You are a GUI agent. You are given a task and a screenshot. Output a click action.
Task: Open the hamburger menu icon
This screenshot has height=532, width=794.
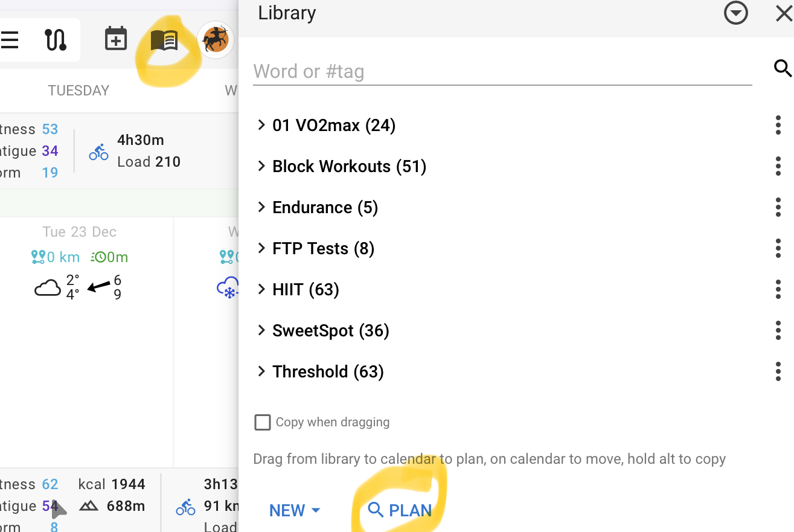10,40
